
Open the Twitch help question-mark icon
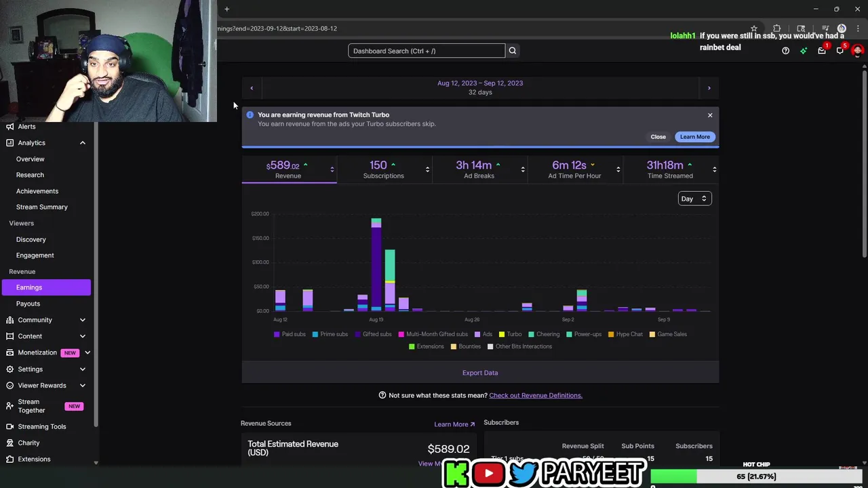[785, 51]
